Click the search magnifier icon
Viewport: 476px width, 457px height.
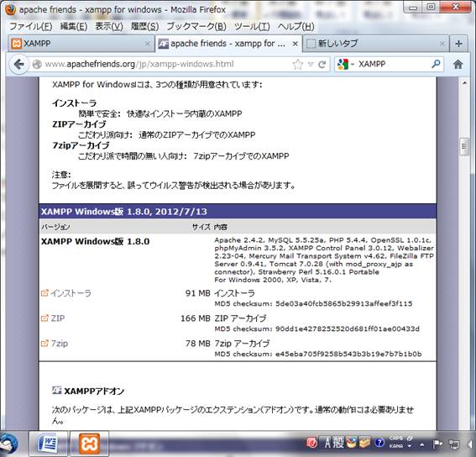[x=436, y=64]
